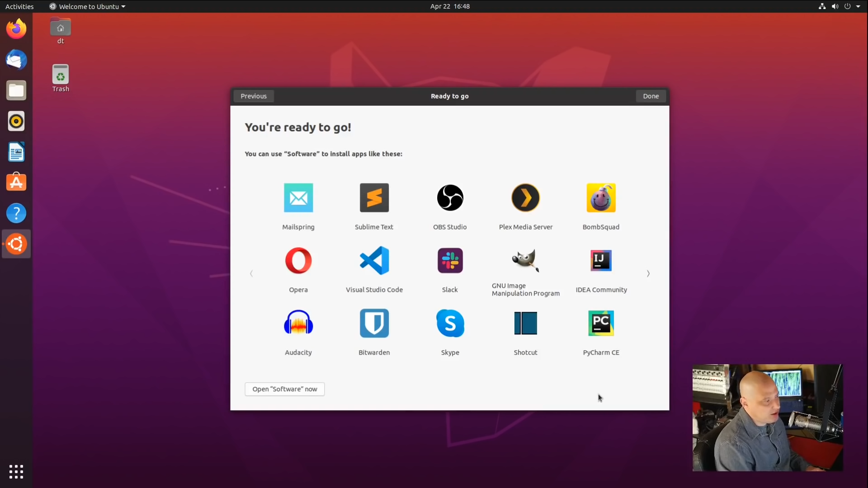Open the Plex Media Server icon
This screenshot has height=488, width=868.
click(x=526, y=197)
